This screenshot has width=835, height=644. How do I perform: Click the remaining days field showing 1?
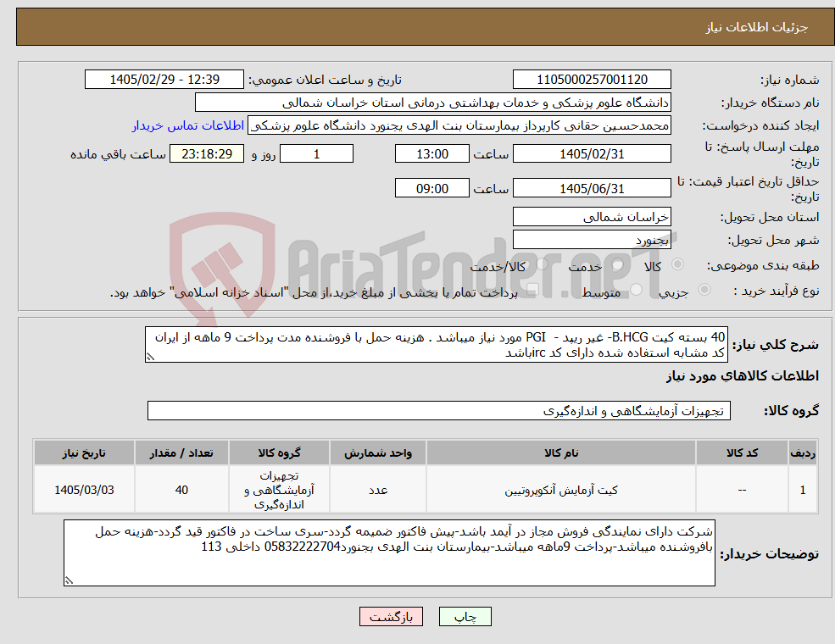tap(316, 154)
